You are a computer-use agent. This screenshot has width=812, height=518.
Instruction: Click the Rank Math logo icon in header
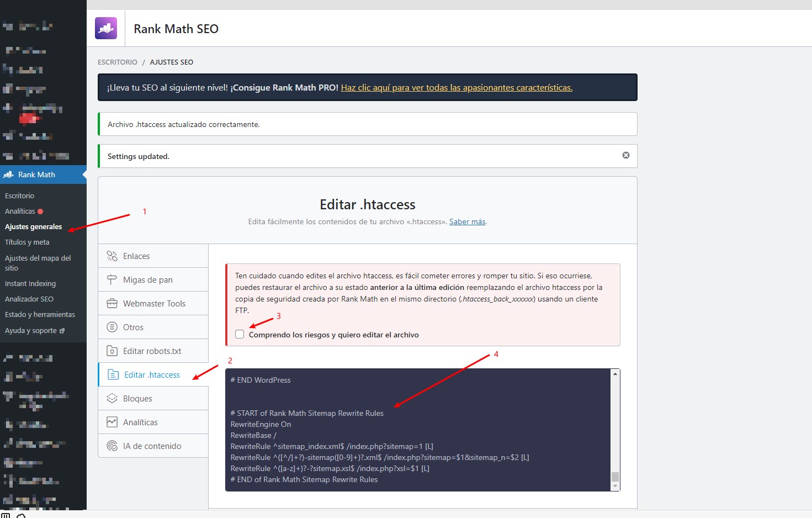106,28
